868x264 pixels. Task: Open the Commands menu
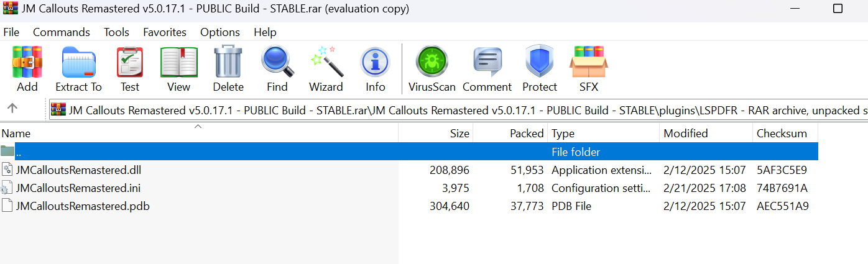click(x=61, y=32)
